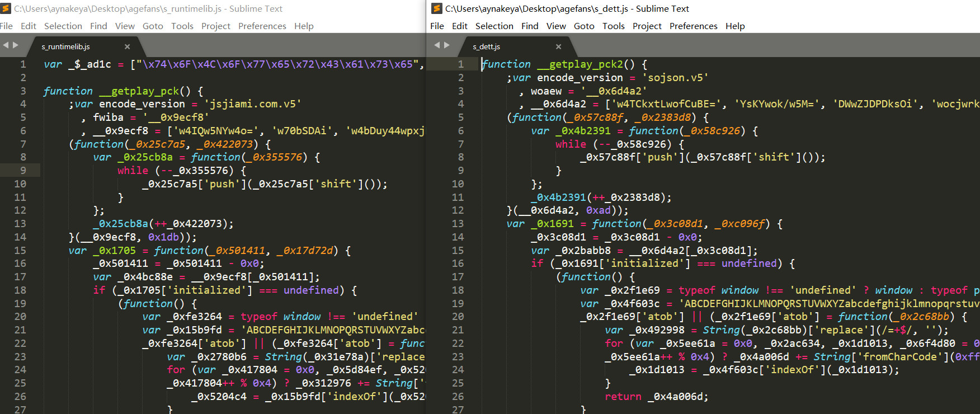The width and height of the screenshot is (980, 414).
Task: Click 'sojson.v5' string in right editor
Action: click(675, 78)
